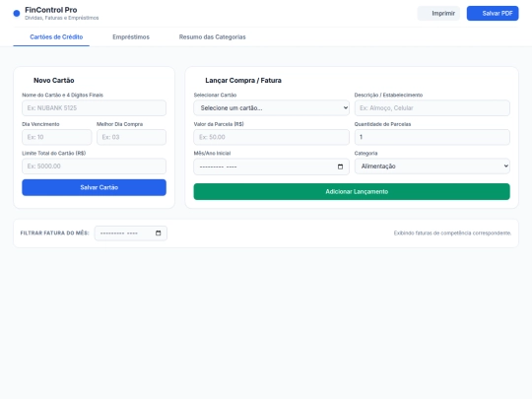The image size is (532, 399).
Task: Focus the Quantidade de Parcelas field
Action: pos(432,137)
